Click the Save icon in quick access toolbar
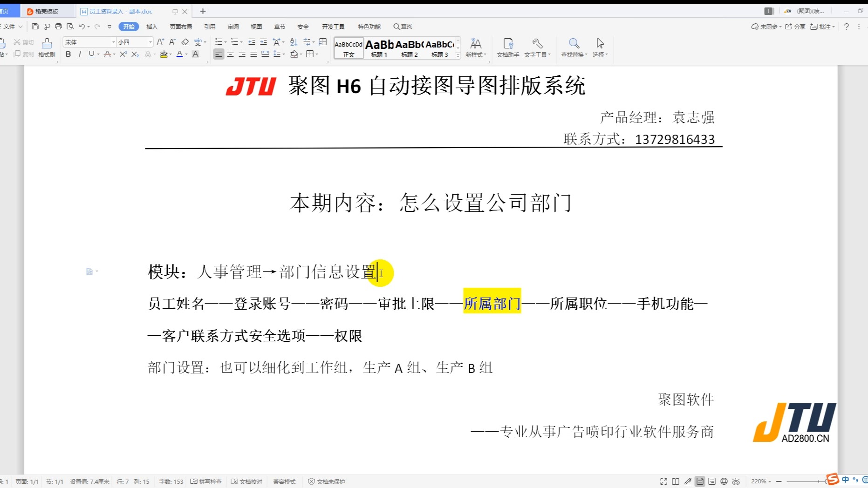 coord(35,27)
